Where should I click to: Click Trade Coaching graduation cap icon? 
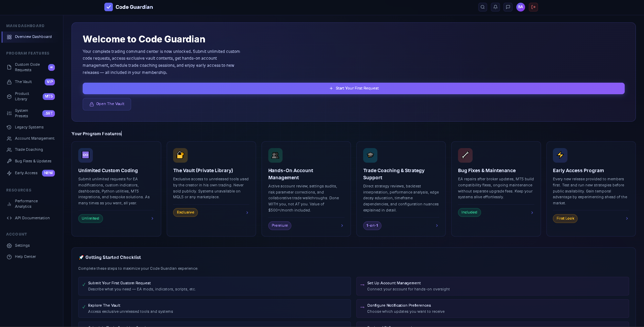click(x=370, y=155)
